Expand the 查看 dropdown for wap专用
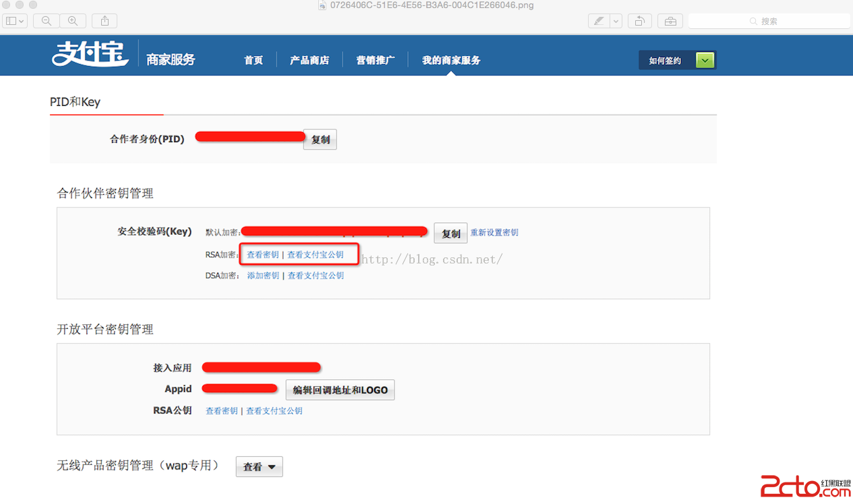The width and height of the screenshot is (853, 504). (259, 466)
